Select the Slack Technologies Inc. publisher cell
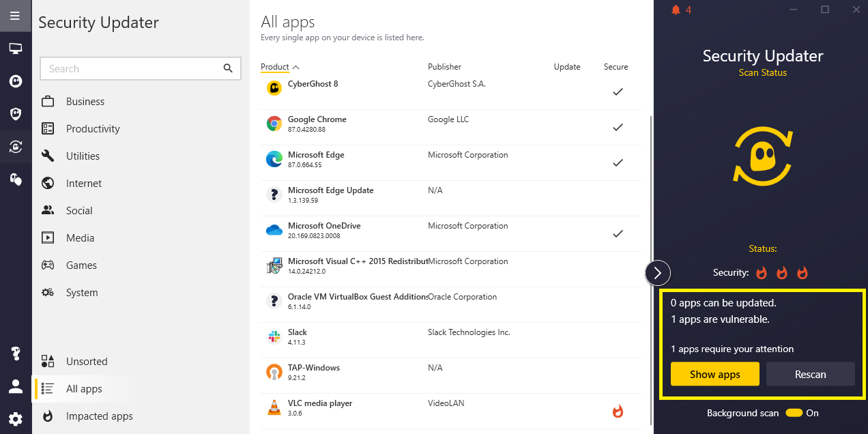The width and height of the screenshot is (868, 434). 469,332
